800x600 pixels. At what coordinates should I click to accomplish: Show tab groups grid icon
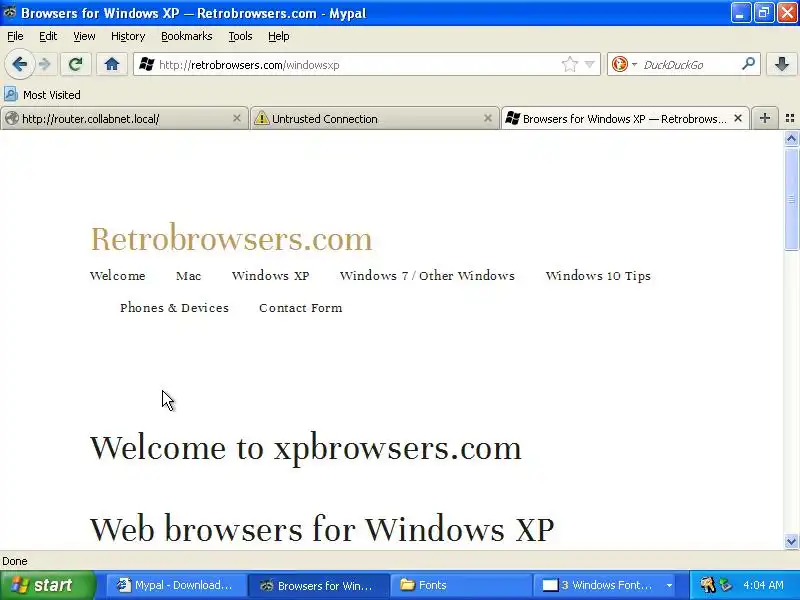pos(790,118)
